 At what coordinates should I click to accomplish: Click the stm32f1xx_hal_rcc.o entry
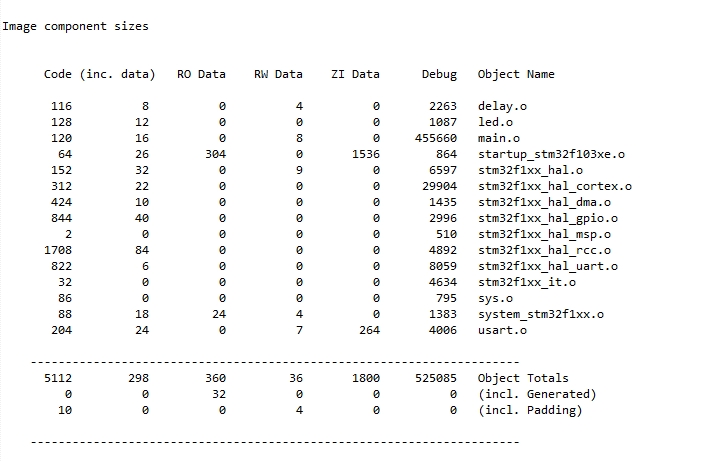click(544, 250)
